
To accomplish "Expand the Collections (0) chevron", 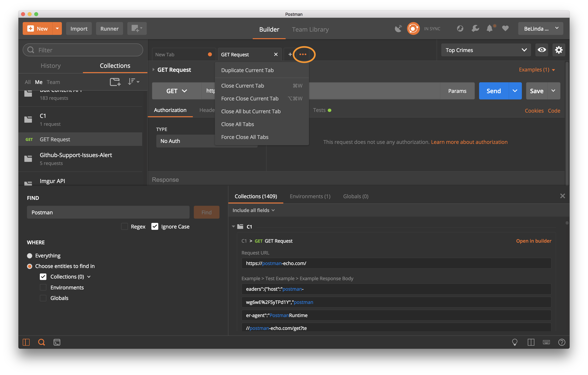I will pos(89,277).
